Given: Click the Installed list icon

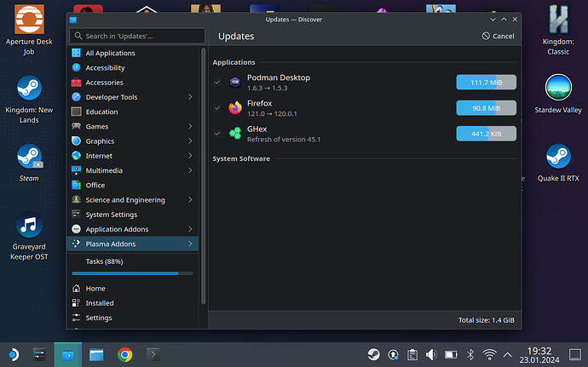Looking at the screenshot, I should tap(76, 303).
